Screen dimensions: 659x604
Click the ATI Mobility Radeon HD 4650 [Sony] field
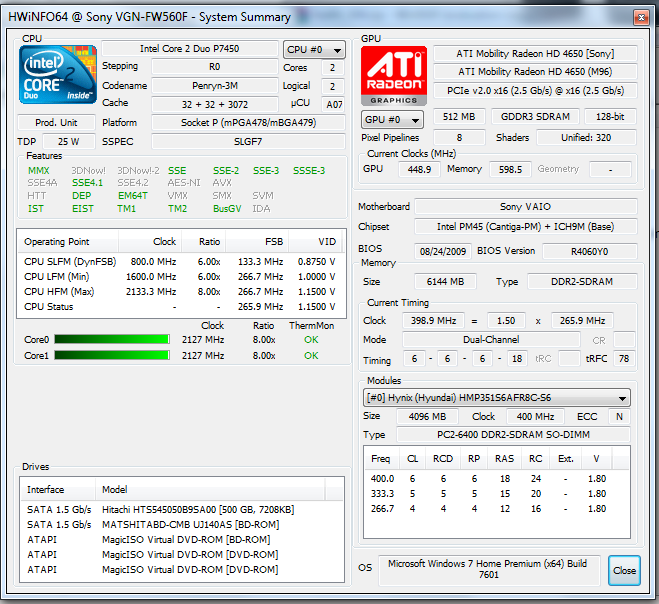[535, 54]
